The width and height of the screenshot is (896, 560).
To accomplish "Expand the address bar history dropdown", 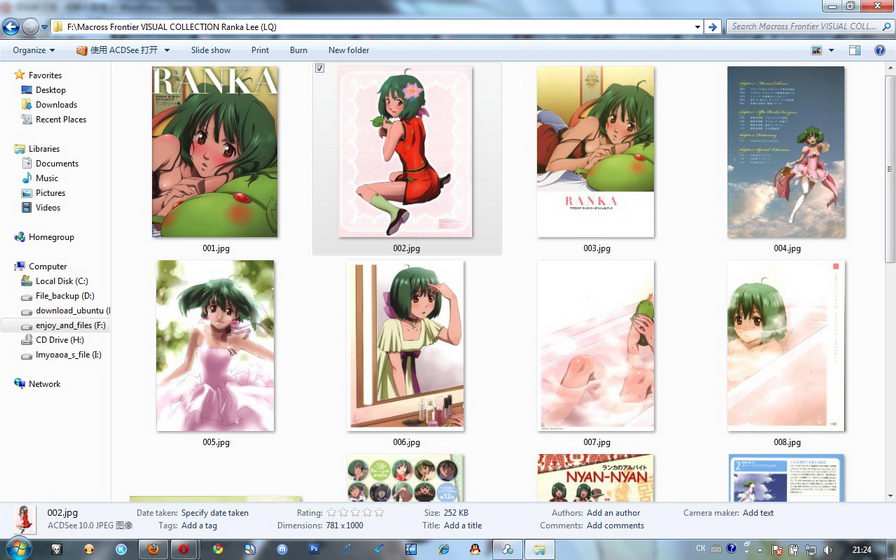I will (697, 27).
